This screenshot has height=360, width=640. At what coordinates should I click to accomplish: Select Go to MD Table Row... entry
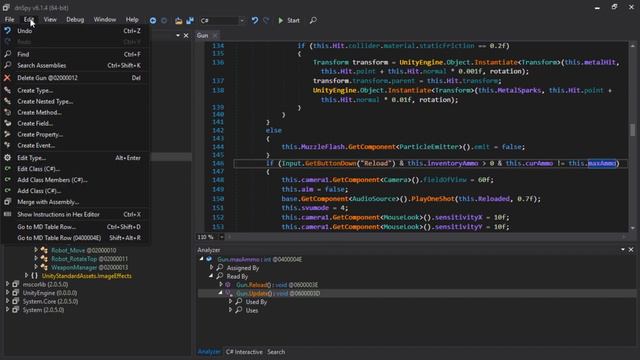point(74,227)
